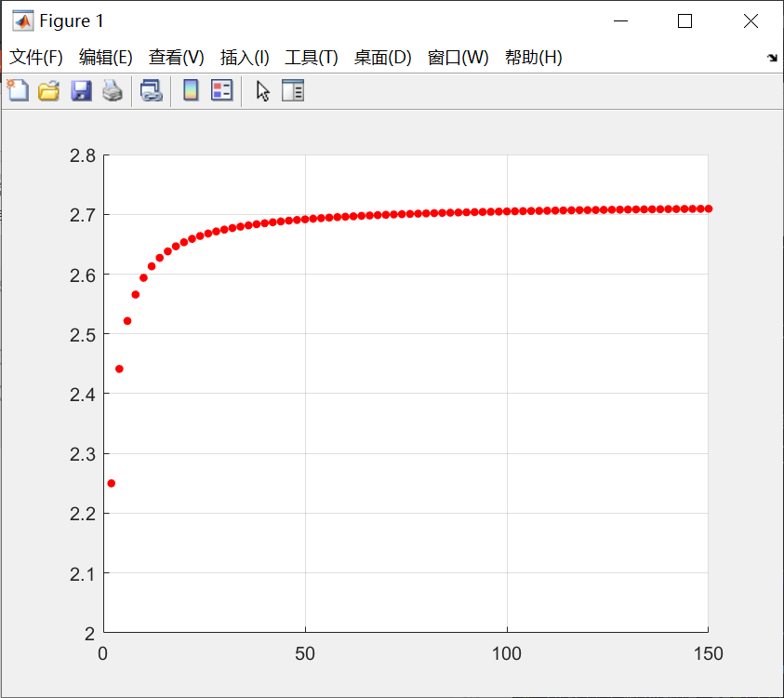This screenshot has height=698, width=784.
Task: Click the y-axis label 2.2
Action: [83, 514]
